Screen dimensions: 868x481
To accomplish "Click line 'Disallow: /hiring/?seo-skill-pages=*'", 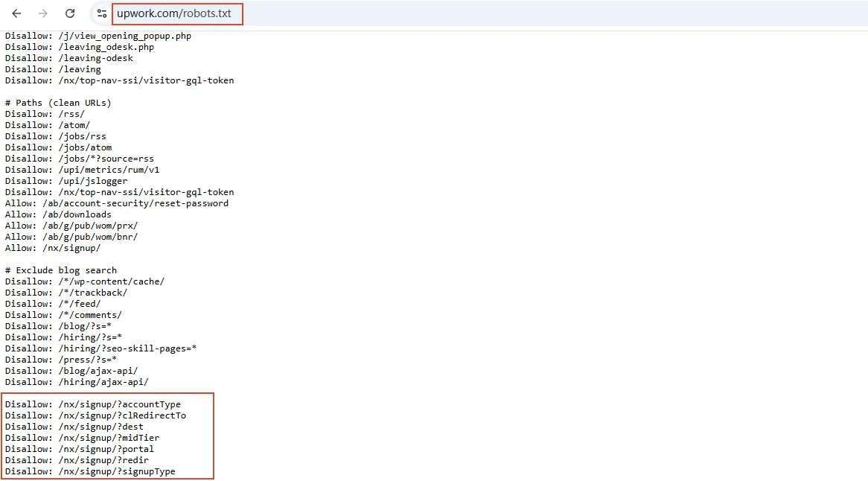I will pyautogui.click(x=100, y=348).
